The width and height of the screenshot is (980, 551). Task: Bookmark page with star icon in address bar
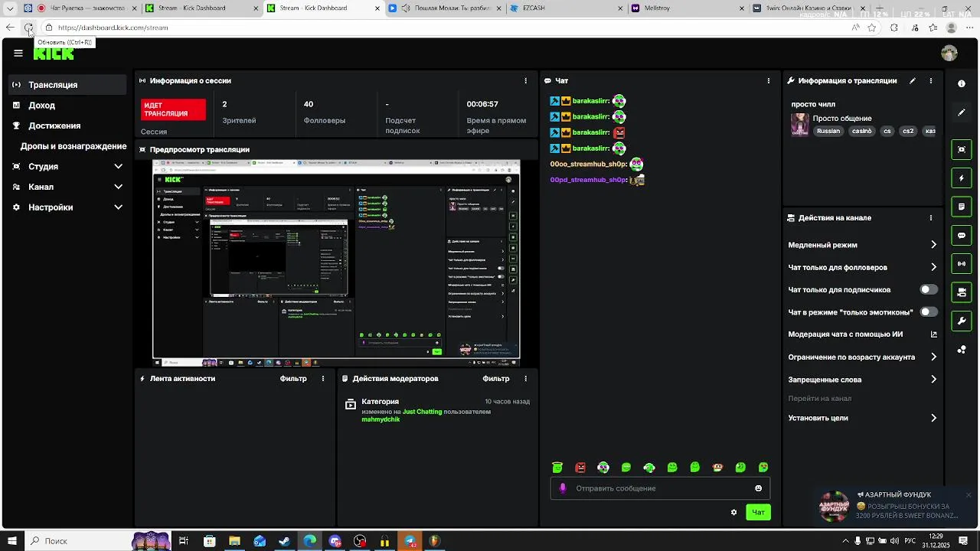point(872,28)
